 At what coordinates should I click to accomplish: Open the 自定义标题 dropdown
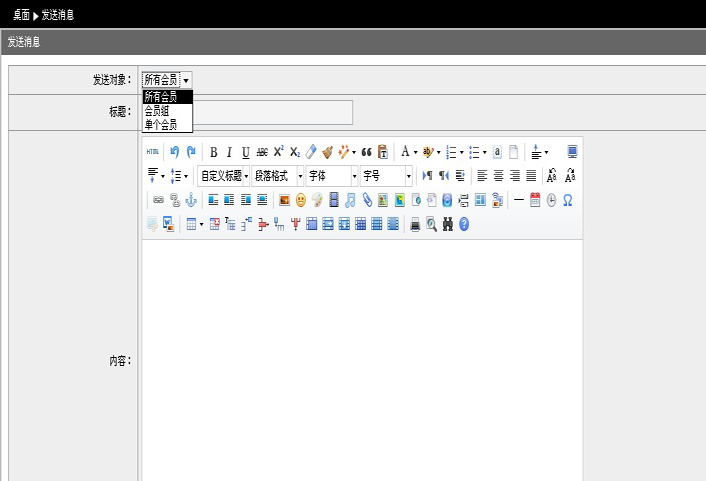coord(224,176)
